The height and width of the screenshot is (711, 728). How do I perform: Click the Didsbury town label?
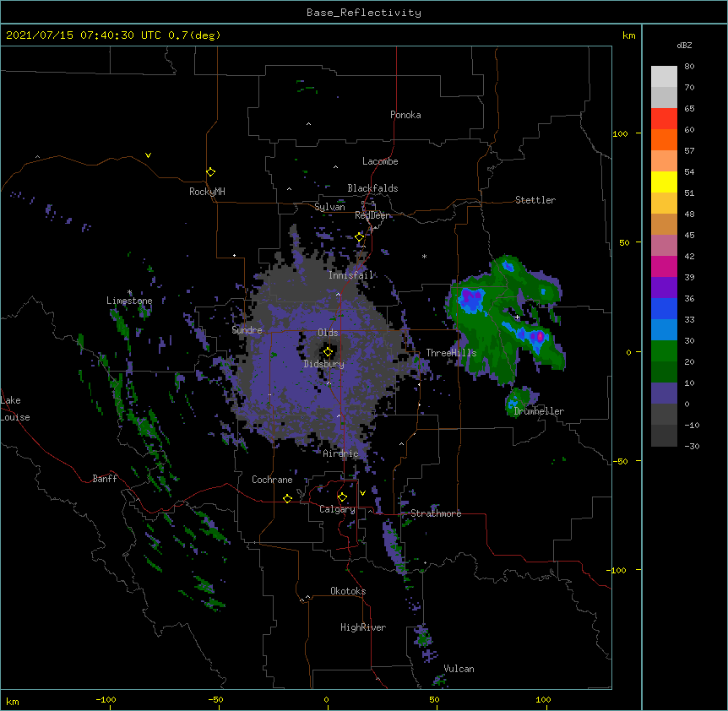coord(324,364)
